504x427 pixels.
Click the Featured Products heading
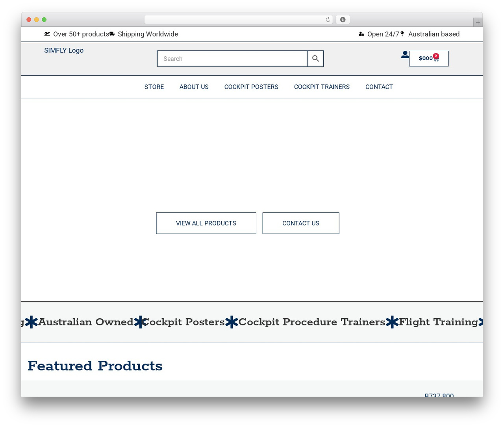[x=95, y=366]
